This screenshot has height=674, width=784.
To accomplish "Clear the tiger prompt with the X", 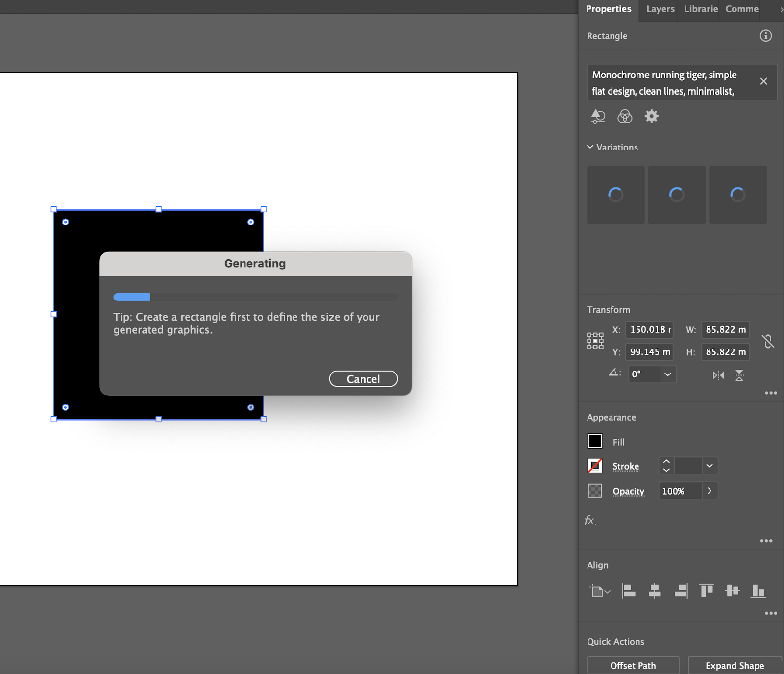I will (x=763, y=81).
